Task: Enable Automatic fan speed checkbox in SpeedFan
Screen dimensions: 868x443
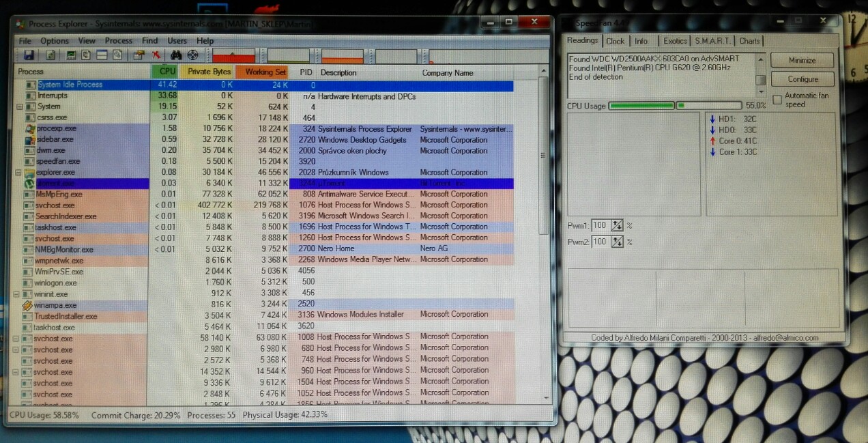Action: tap(777, 100)
